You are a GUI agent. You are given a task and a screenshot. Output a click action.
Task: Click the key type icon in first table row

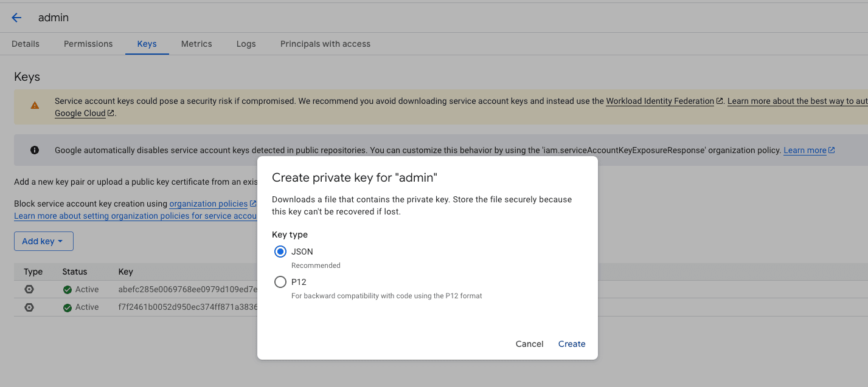tap(29, 289)
